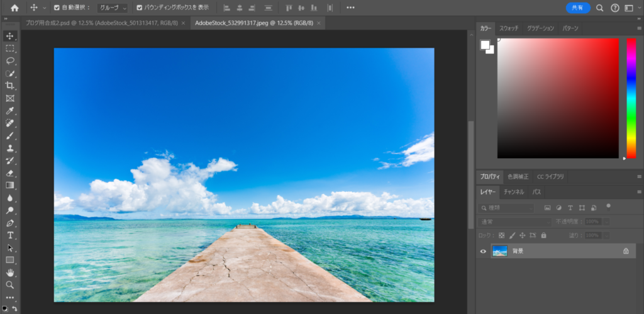Select the Eraser tool
Image resolution: width=644 pixels, height=314 pixels.
click(10, 172)
